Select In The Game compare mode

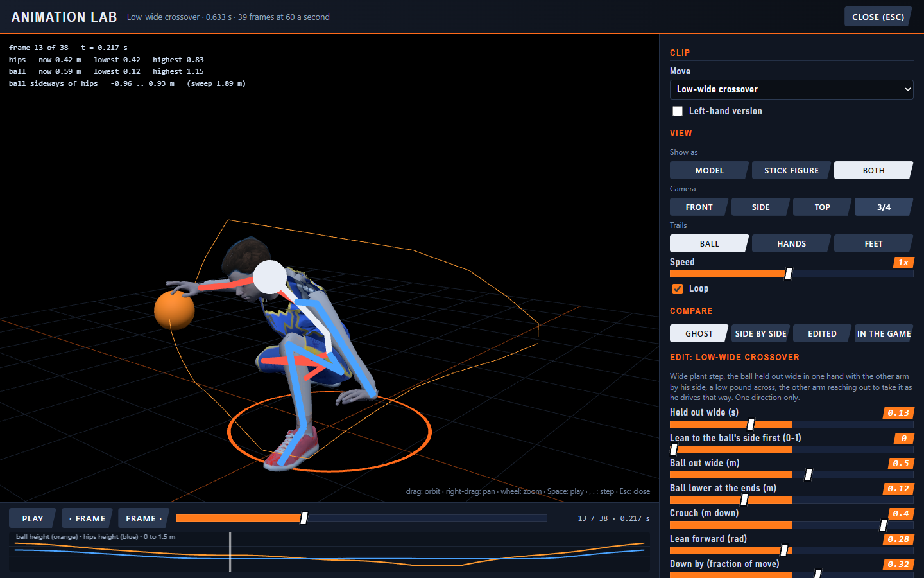pyautogui.click(x=884, y=333)
